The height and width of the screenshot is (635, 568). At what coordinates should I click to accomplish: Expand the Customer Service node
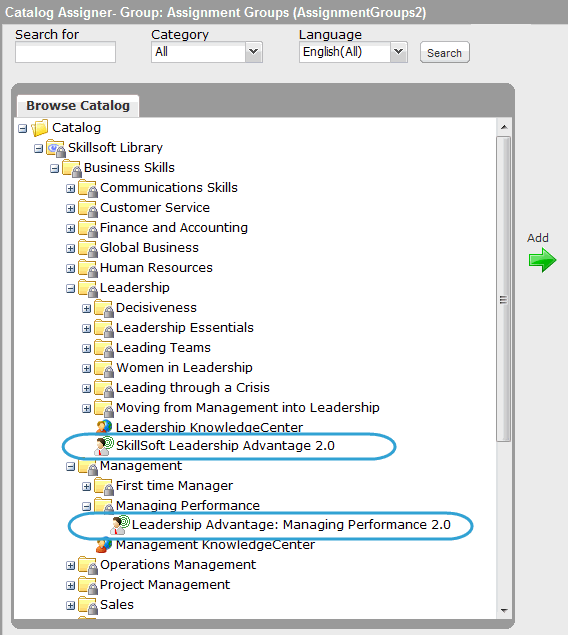70,209
